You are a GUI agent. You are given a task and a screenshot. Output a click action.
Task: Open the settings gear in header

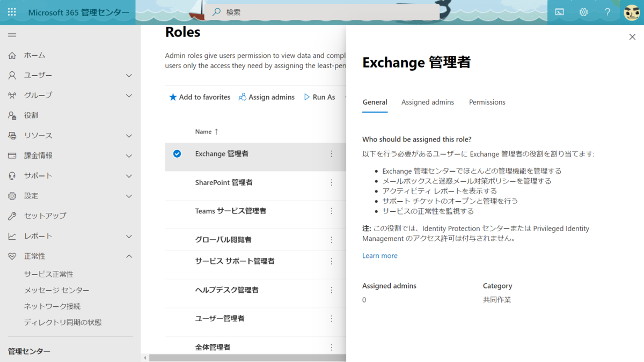pyautogui.click(x=583, y=12)
